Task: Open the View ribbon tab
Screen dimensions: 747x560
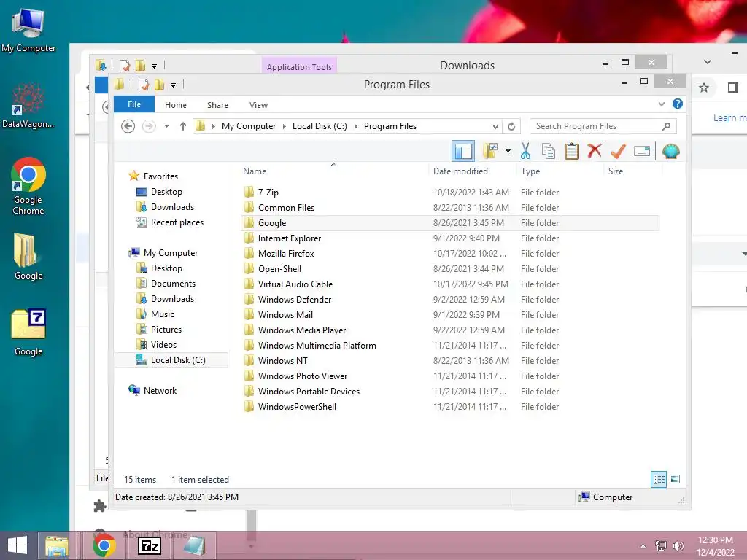Action: pos(258,105)
